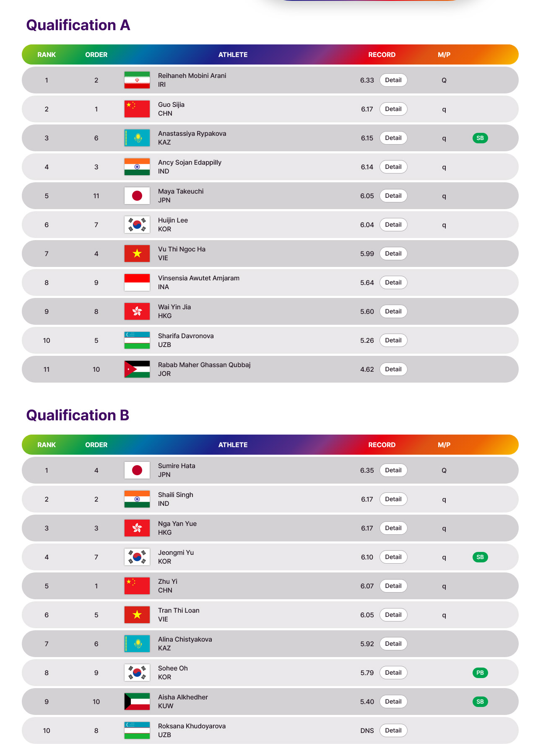Click Uzbekistan flag next to Roksana Khudoyarova
Viewport: 538px width, 756px height.
point(137,730)
